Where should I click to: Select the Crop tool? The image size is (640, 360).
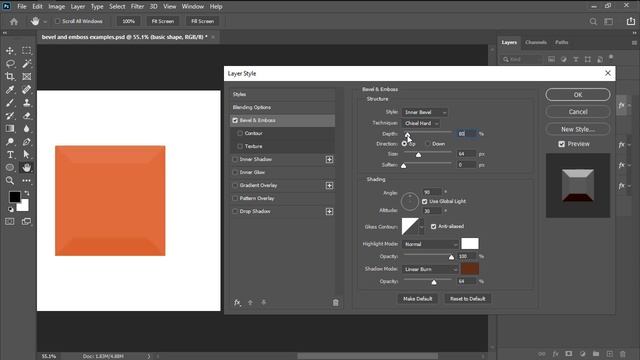click(x=10, y=76)
